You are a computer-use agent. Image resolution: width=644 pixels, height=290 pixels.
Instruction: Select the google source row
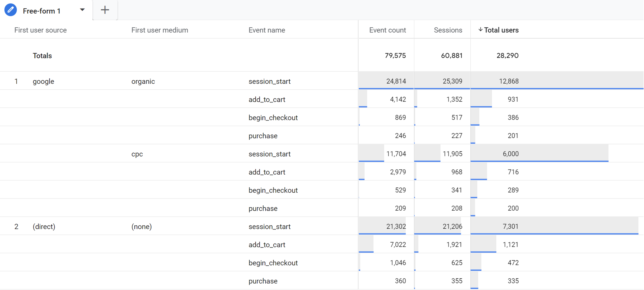point(43,81)
